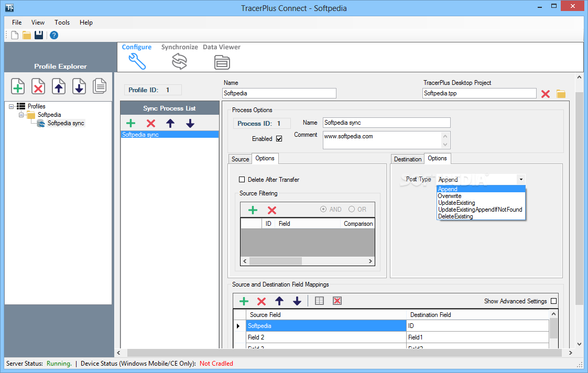Screen dimensions: 588x373
Task: Browse for TracerPlus Desktop Project folder
Action: click(x=561, y=94)
